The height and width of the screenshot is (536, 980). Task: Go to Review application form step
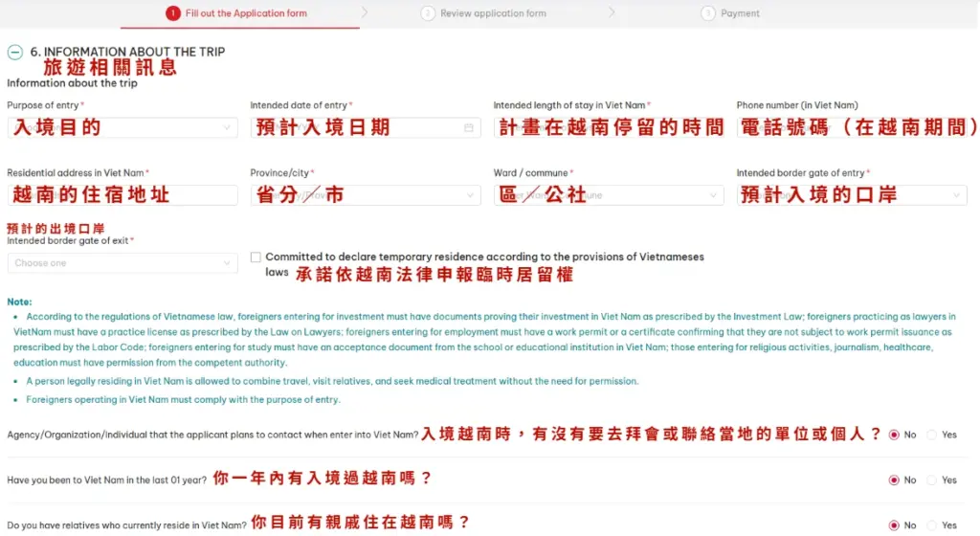(x=493, y=13)
